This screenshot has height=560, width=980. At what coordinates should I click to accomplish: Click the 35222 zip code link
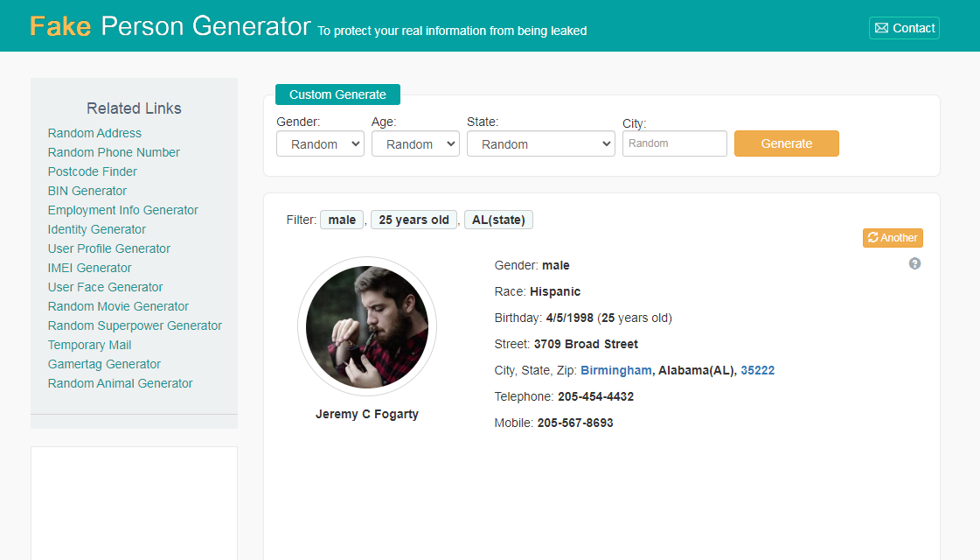tap(757, 370)
